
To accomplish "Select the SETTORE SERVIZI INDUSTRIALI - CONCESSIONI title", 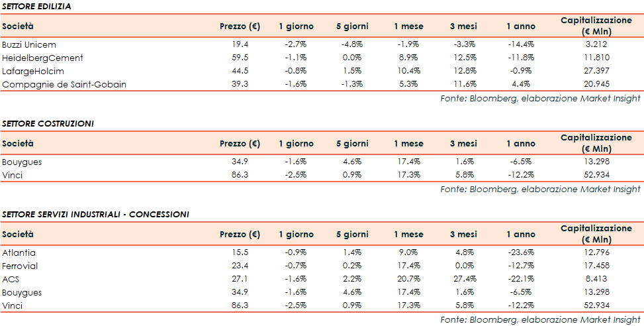I will 95,214.
